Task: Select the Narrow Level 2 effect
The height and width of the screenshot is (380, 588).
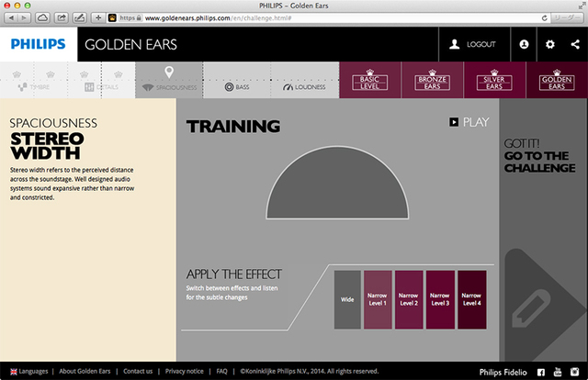Action: [x=409, y=300]
